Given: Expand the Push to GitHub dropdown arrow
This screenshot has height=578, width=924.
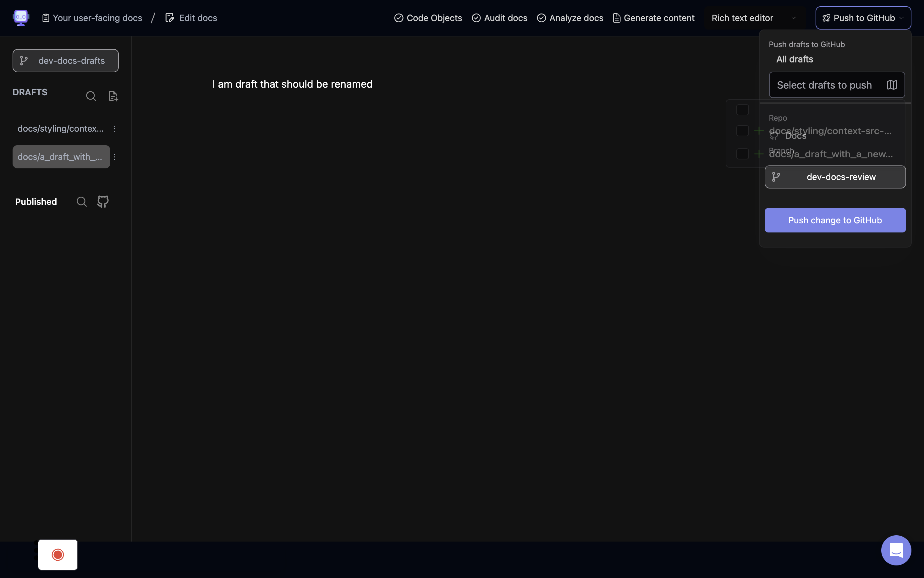Looking at the screenshot, I should 902,18.
